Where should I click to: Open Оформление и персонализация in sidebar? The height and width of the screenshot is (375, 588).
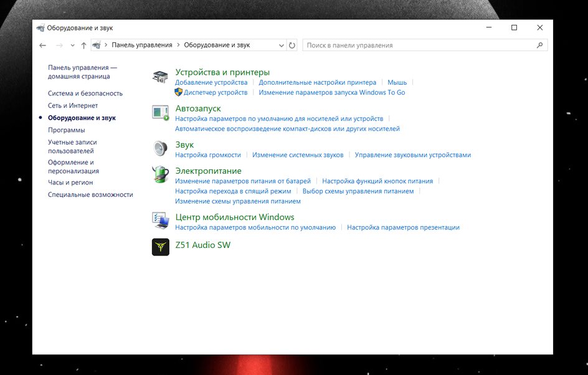tap(73, 166)
